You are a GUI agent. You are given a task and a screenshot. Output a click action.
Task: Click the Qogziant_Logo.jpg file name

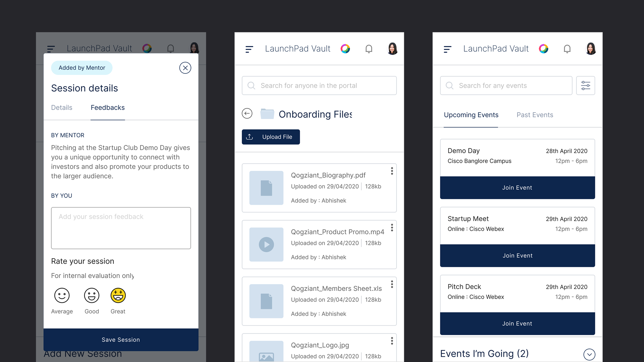[320, 345]
